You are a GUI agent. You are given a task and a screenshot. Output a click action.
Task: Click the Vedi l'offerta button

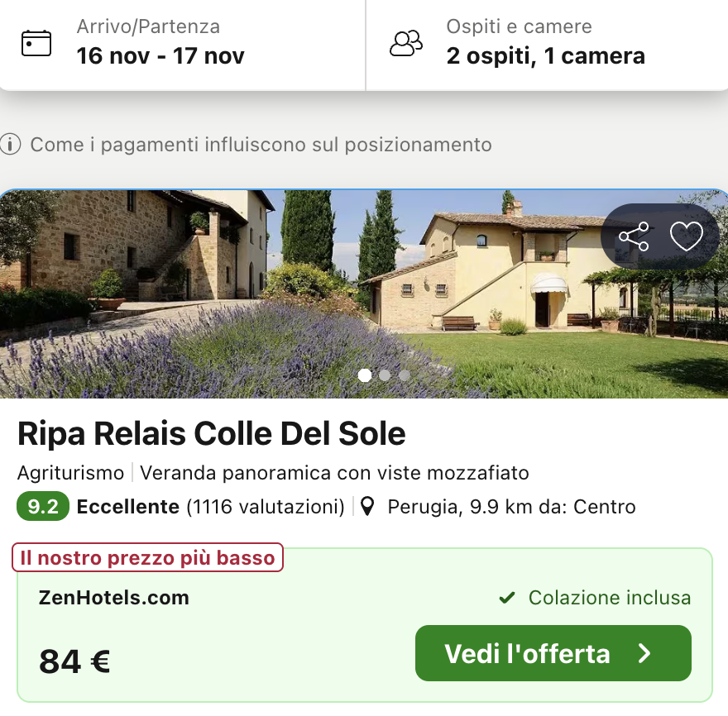coord(553,652)
